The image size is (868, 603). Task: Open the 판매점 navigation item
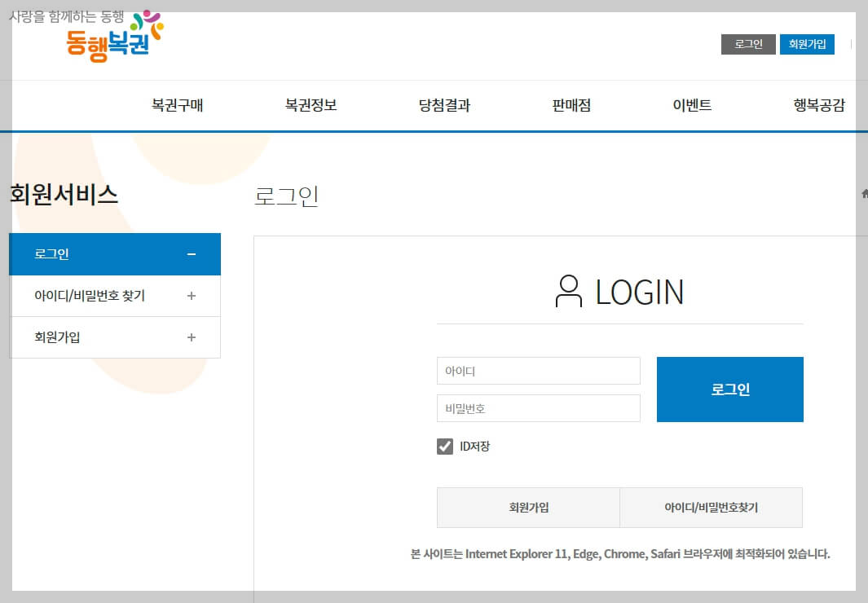pos(571,105)
